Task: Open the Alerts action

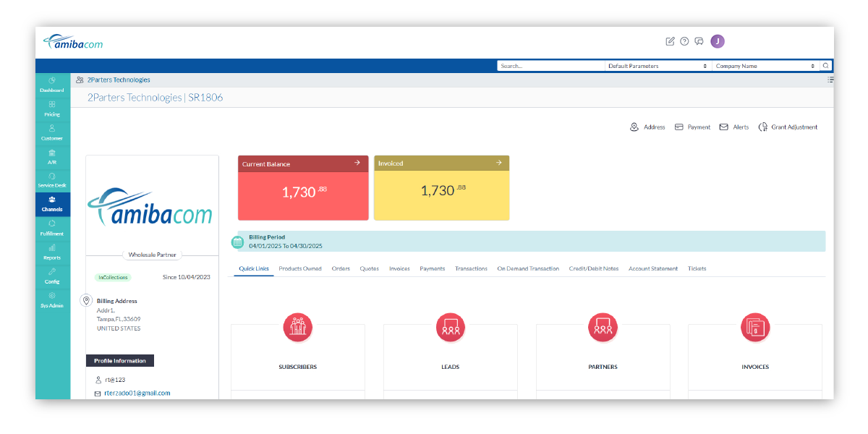Action: [x=734, y=127]
